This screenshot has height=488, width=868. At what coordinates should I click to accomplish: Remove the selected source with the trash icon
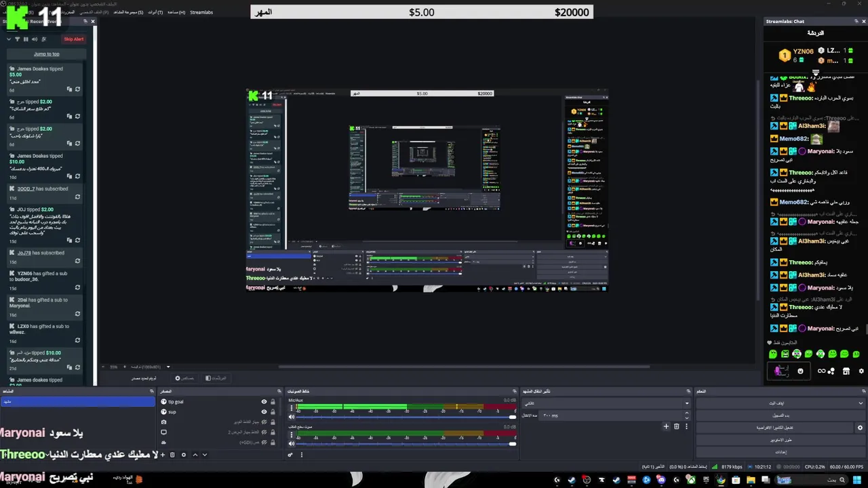(x=172, y=455)
